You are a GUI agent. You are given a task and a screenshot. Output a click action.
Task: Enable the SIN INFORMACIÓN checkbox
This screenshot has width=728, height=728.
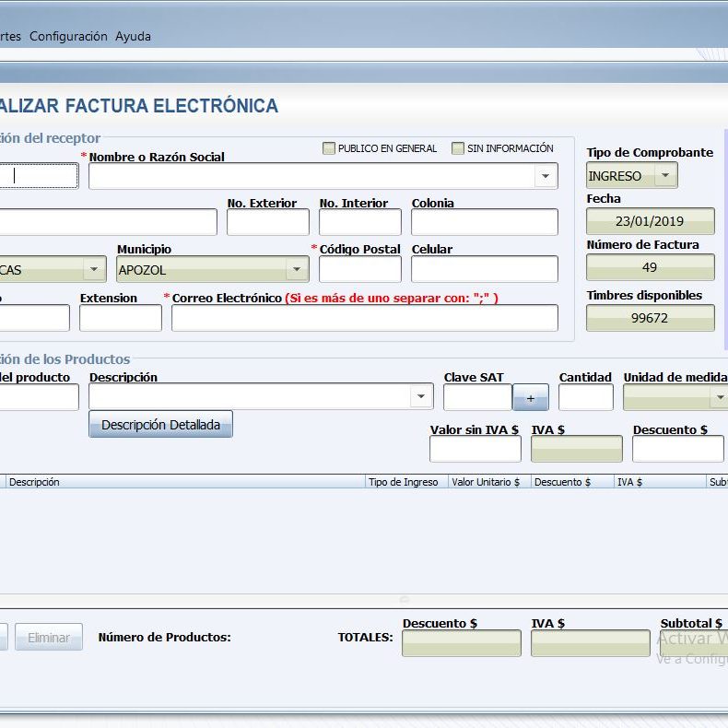coord(458,148)
